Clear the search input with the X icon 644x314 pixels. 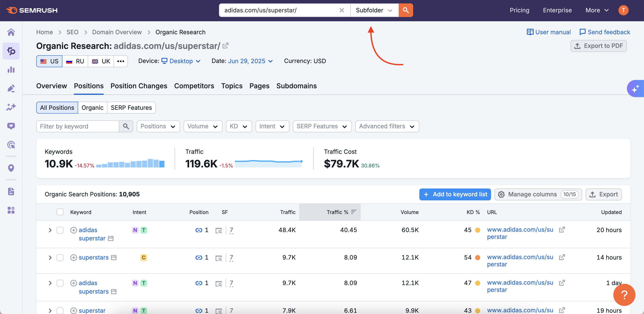point(342,10)
